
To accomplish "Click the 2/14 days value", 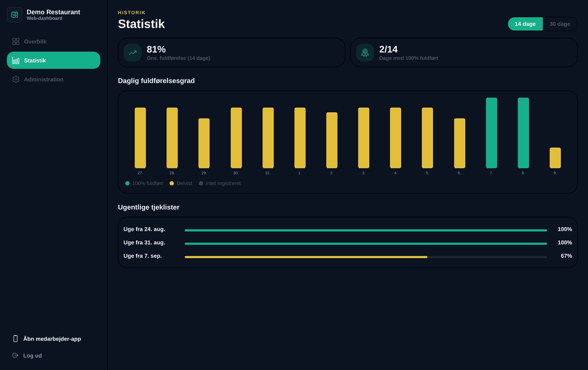I will click(x=388, y=49).
